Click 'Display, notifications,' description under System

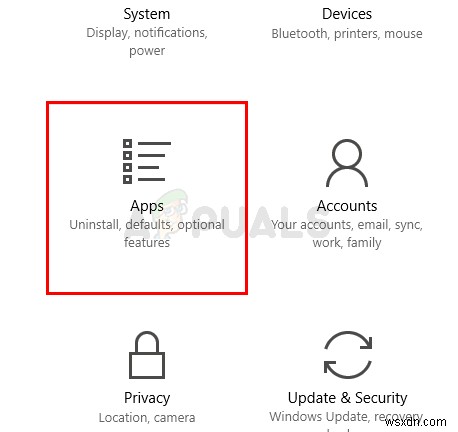(x=147, y=33)
